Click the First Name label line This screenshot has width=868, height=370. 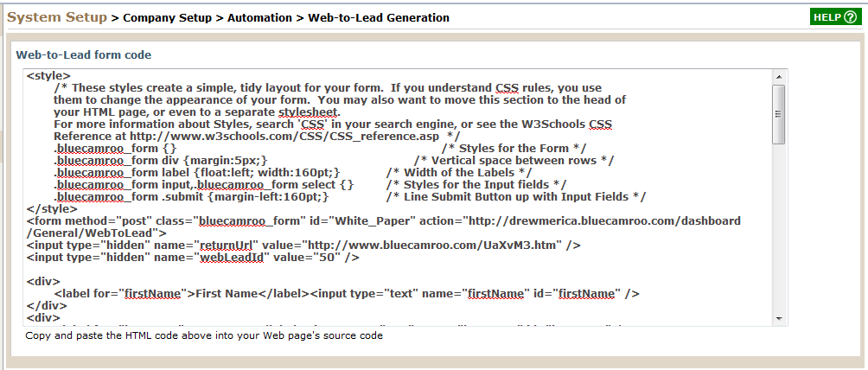pyautogui.click(x=347, y=294)
